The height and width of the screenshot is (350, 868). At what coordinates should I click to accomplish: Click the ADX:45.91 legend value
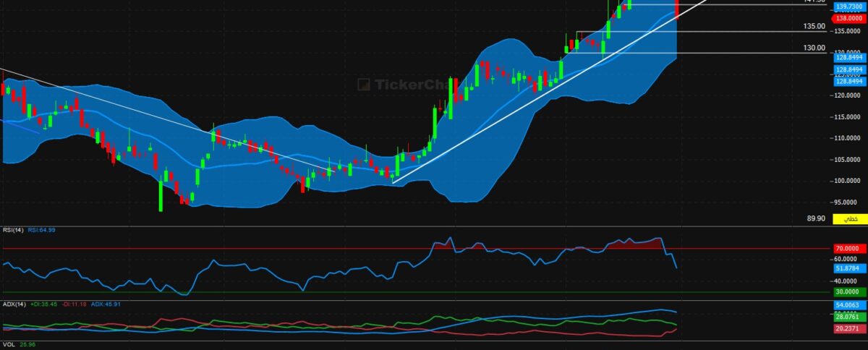pos(106,304)
